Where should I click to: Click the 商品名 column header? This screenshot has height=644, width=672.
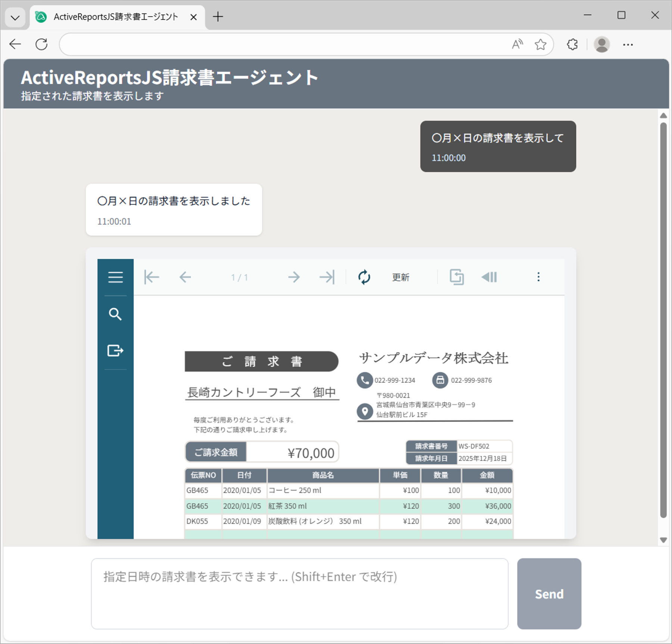coord(323,475)
